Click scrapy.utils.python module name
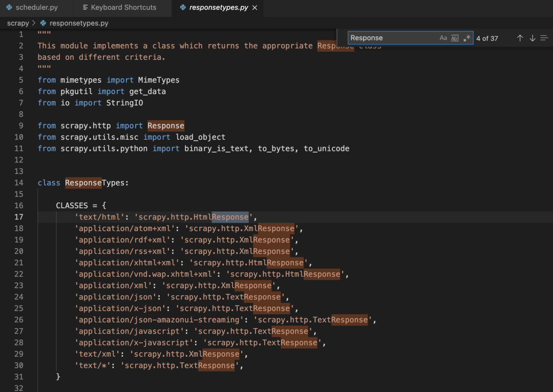The image size is (553, 392). tap(104, 149)
